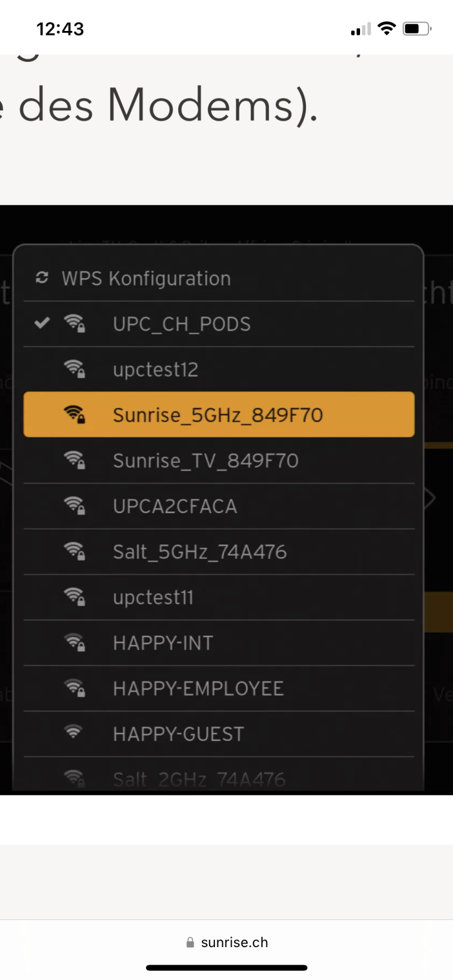
Task: Click the Wi-Fi icon of Sunrise_5GHz_849F70
Action: point(75,415)
